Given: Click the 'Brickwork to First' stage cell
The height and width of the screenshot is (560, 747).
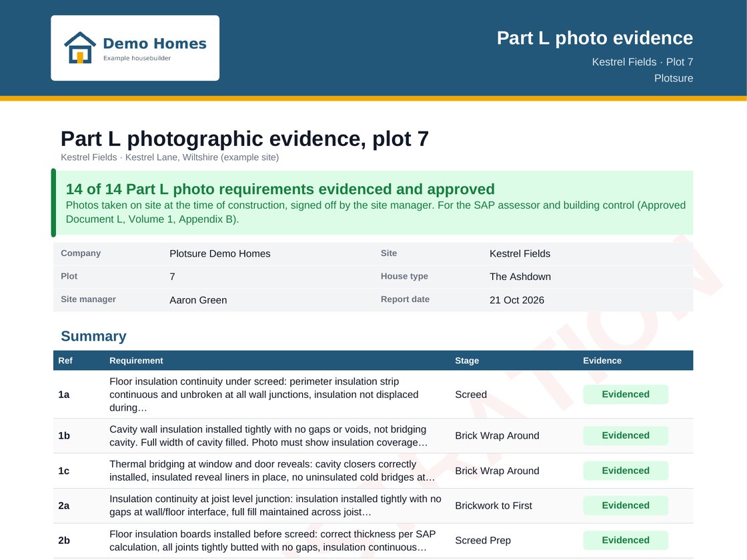Looking at the screenshot, I should (493, 506).
